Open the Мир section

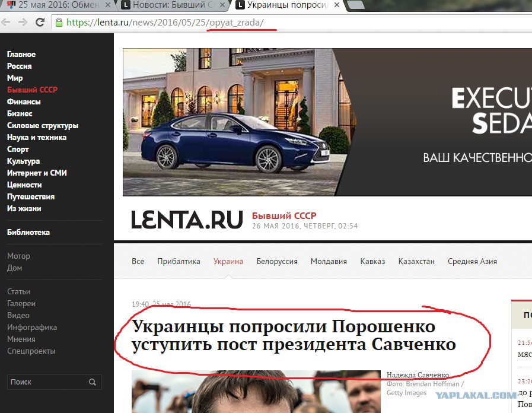click(15, 78)
